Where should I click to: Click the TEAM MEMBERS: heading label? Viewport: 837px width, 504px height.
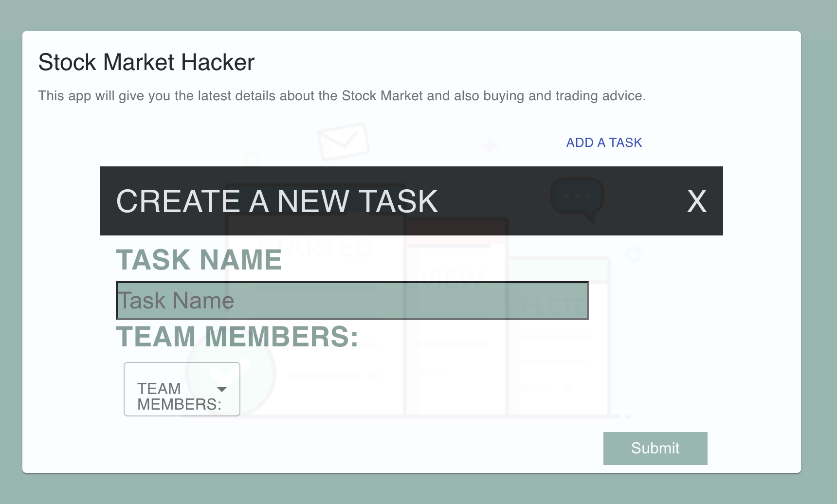point(237,336)
